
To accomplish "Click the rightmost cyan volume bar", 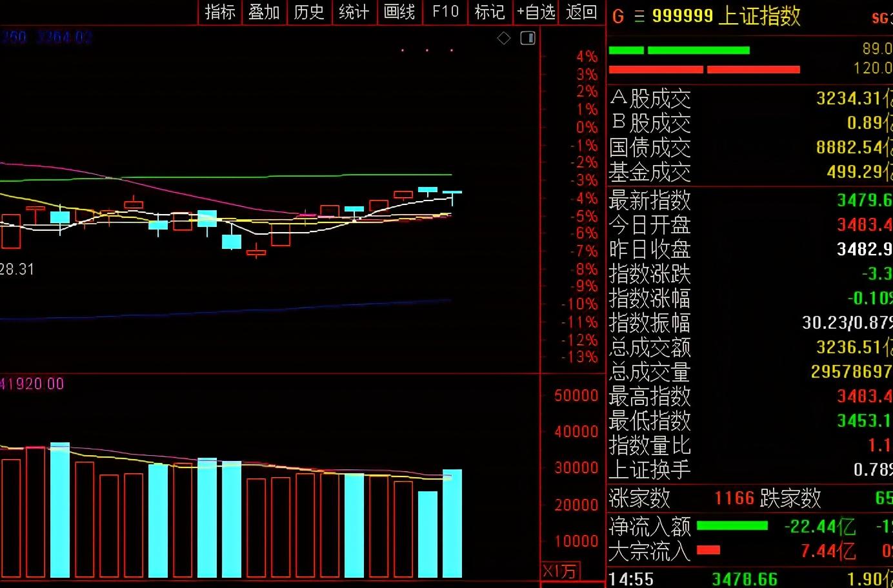I will (452, 524).
